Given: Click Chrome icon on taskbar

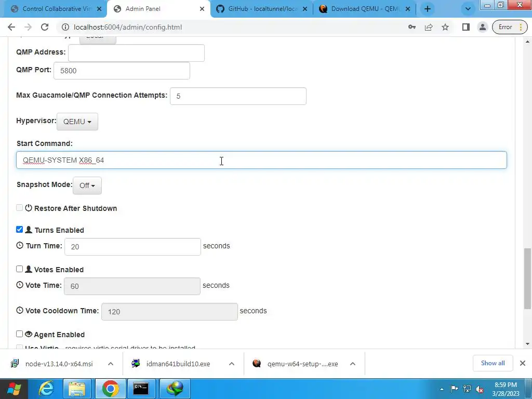Looking at the screenshot, I should pyautogui.click(x=110, y=389).
